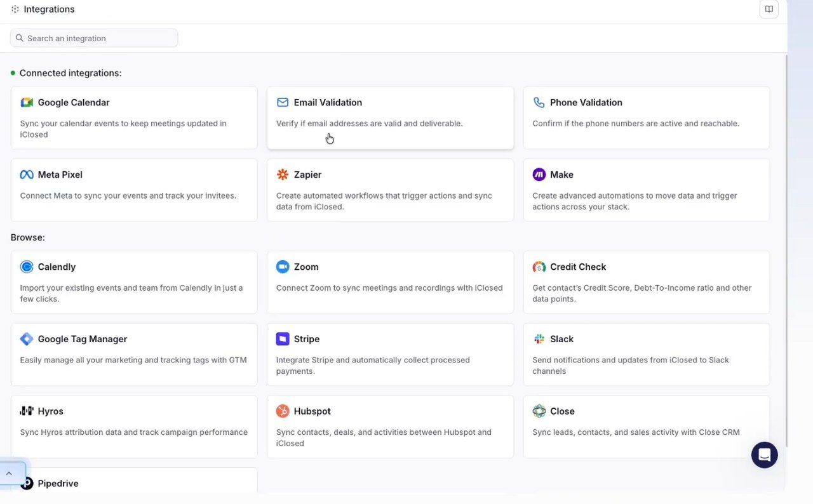Viewport: 813px width, 504px height.
Task: Click the Connected integrations heading
Action: [x=71, y=73]
